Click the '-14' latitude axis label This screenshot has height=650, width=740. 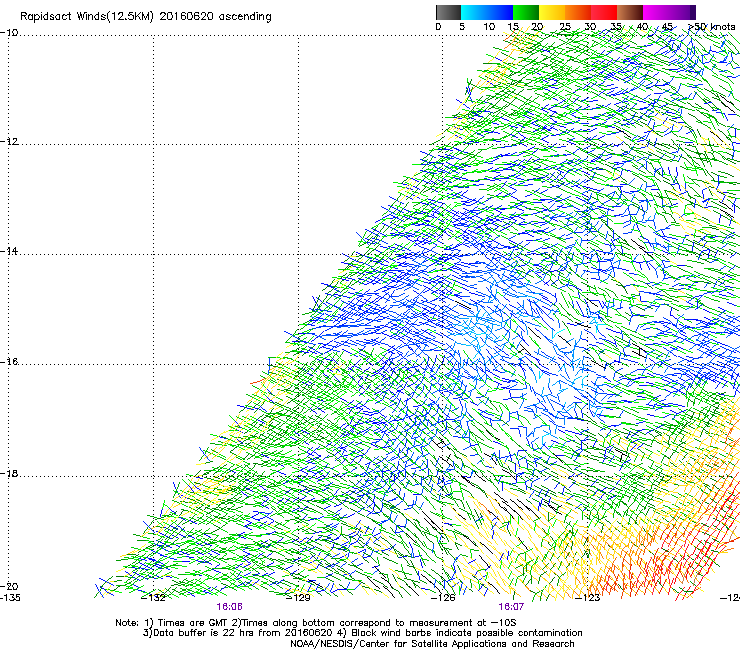click(9, 251)
